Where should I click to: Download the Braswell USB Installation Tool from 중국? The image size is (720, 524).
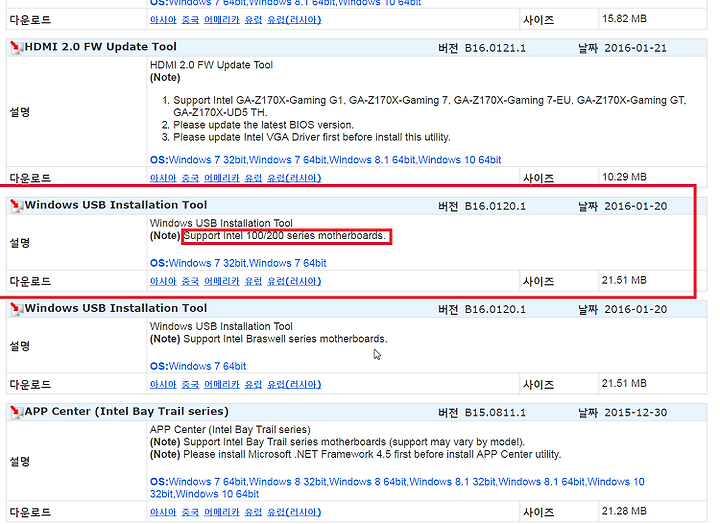(x=190, y=384)
